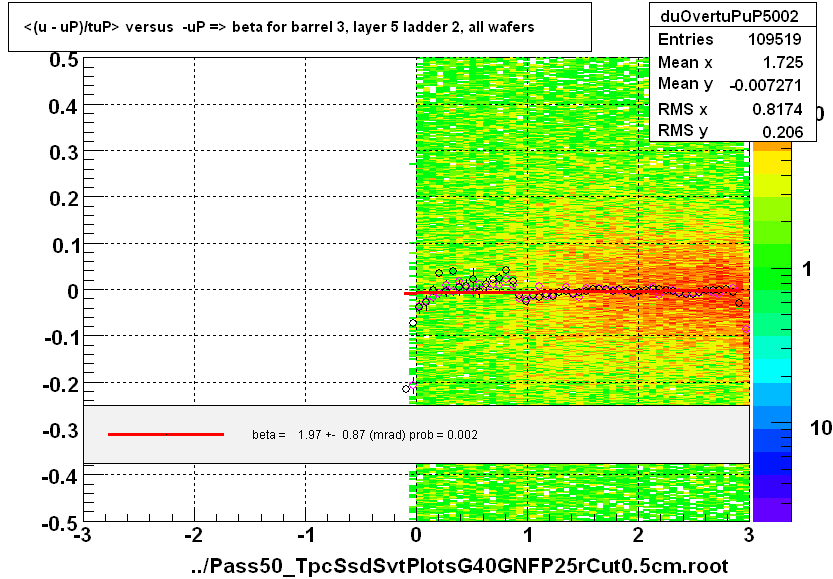Image resolution: width=833 pixels, height=579 pixels.
Task: Click the y-axis label 0.1
Action: pos(66,245)
